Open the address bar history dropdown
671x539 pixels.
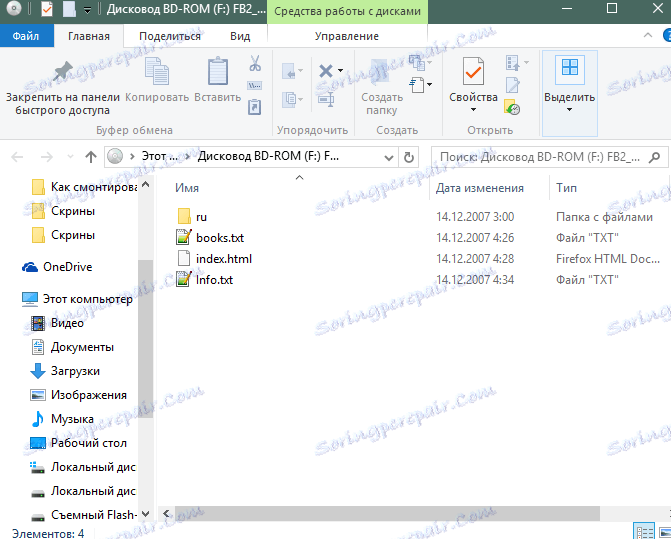point(389,158)
